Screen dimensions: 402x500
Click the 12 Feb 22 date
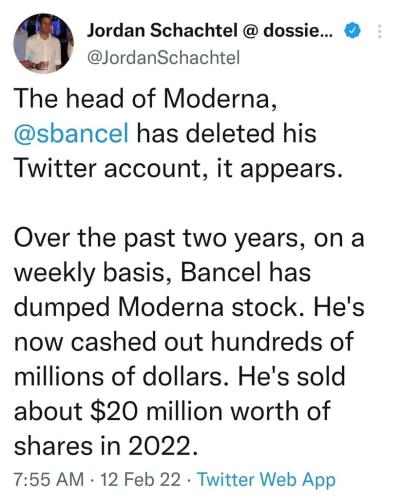click(140, 479)
